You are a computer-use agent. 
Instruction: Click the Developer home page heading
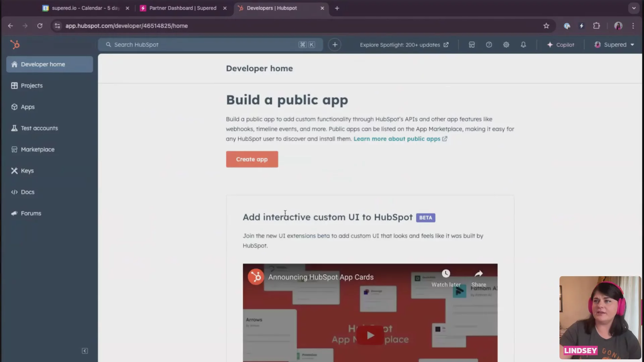259,68
